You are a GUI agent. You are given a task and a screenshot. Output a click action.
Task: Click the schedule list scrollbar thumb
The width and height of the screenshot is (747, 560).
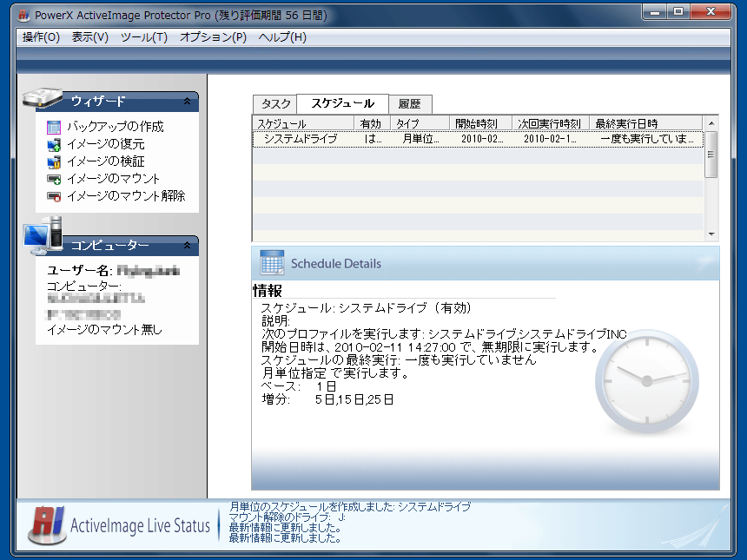[711, 155]
